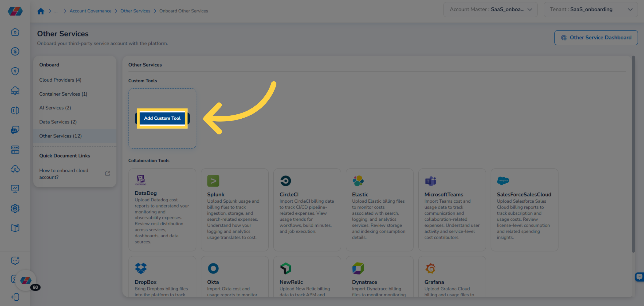
Task: Open the settings gear icon in sidebar
Action: click(x=15, y=208)
